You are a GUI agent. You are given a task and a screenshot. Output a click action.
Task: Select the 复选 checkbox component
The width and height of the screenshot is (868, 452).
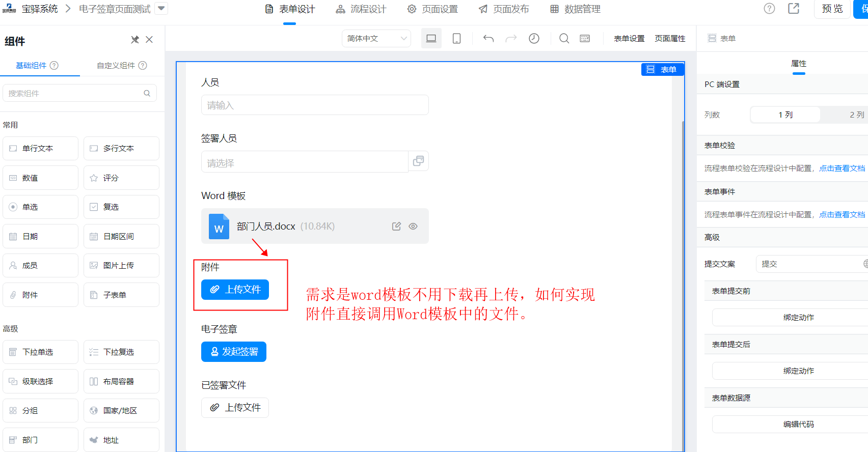tap(121, 207)
